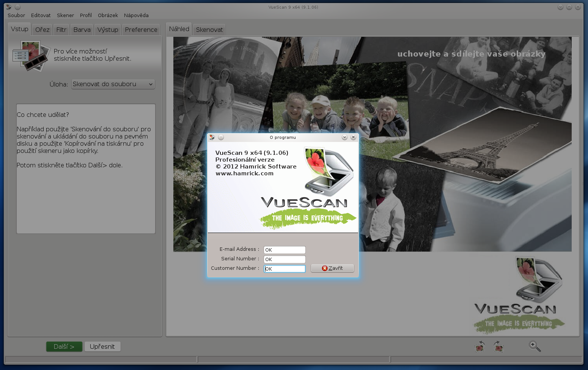Switch to the Výstup tab
This screenshot has height=370, width=588.
(108, 30)
